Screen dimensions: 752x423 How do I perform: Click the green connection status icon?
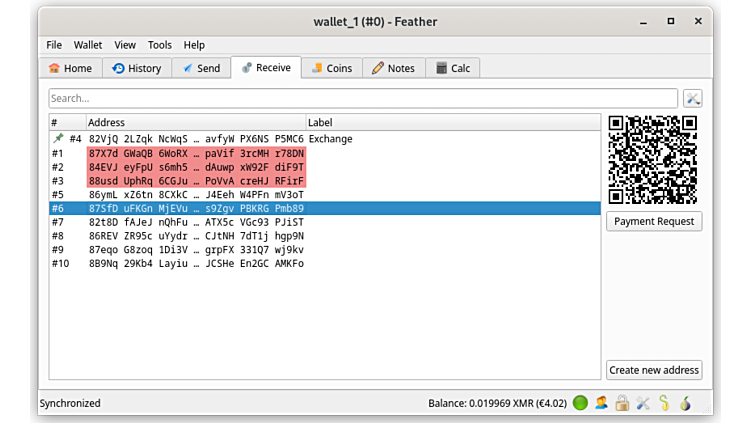coord(580,403)
